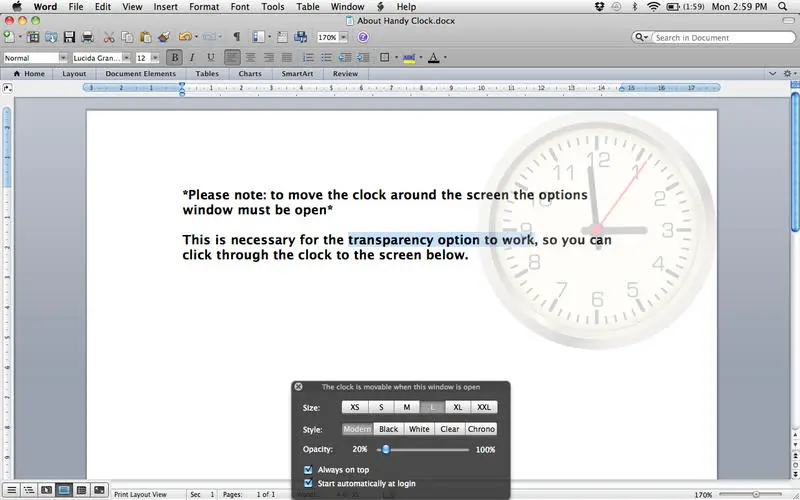The height and width of the screenshot is (500, 800).
Task: Paste from clipboard toolbar icon
Action: point(145,37)
